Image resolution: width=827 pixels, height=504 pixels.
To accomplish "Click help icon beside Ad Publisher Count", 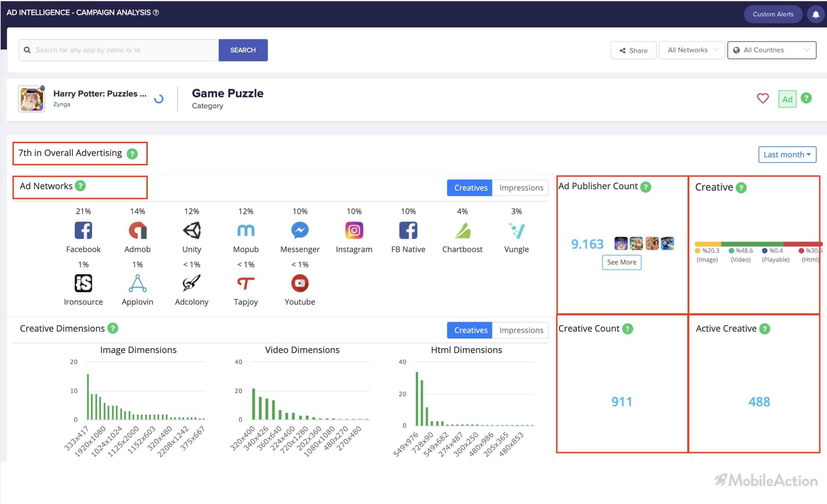I will coord(646,187).
